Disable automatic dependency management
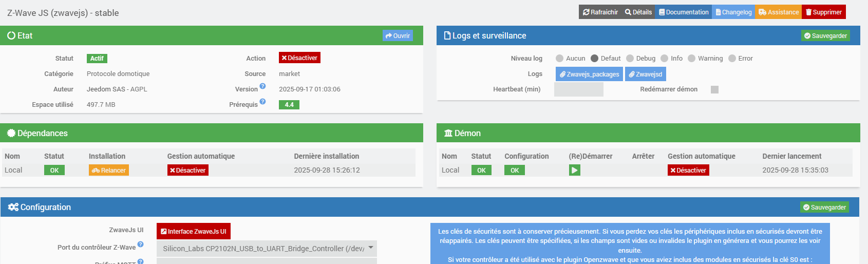 tap(188, 170)
